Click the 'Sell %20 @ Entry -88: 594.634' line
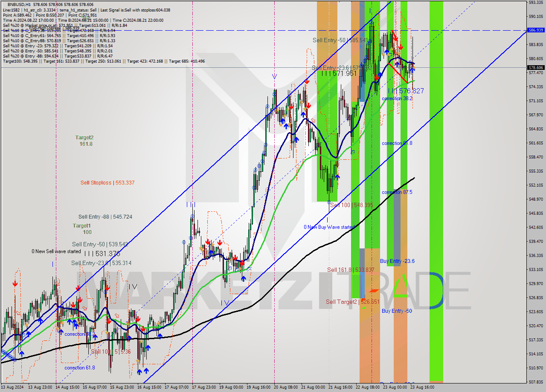Screen dimensions: 546x392 [58, 56]
